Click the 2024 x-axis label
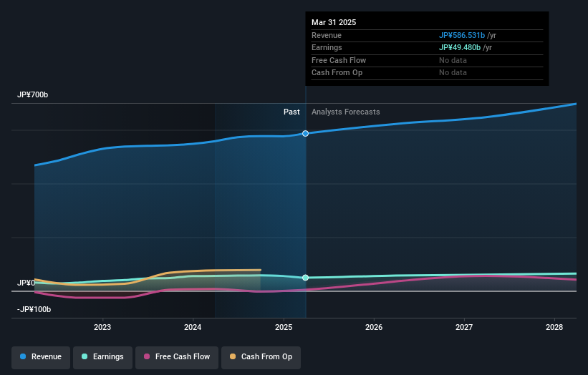Screen dimensions: 588x375 pyautogui.click(x=193, y=327)
